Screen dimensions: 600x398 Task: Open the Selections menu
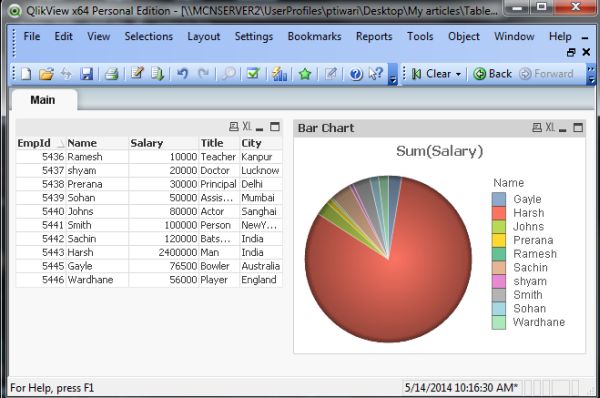(148, 36)
